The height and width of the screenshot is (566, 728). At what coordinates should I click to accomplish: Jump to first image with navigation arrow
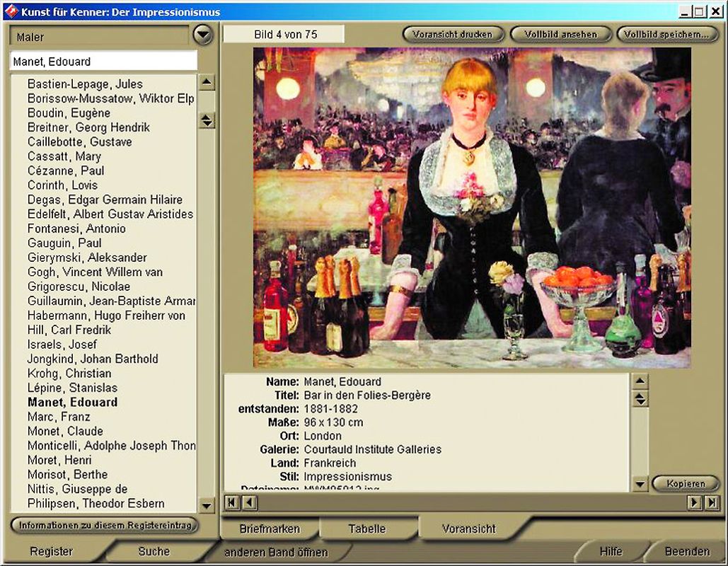pos(231,502)
